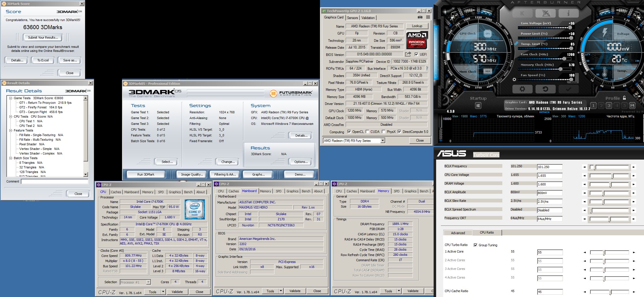
Task: Collapse Batch Size Tests tree node
Action: [x=11, y=158]
